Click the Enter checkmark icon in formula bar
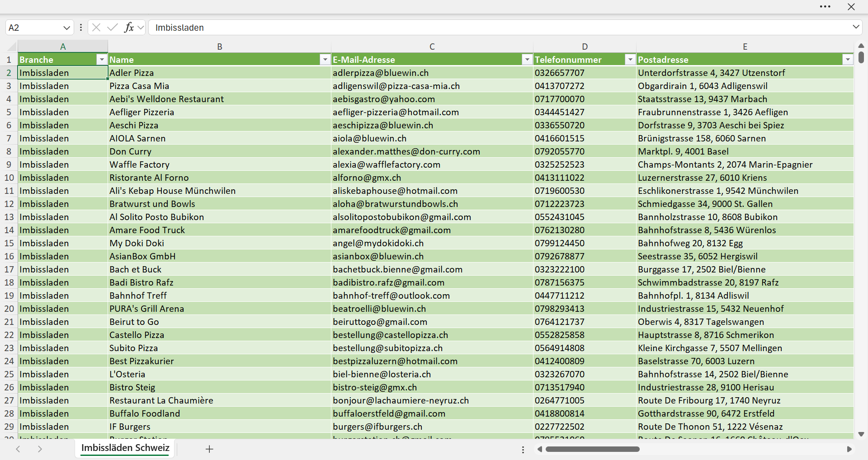This screenshot has height=460, width=868. point(113,28)
